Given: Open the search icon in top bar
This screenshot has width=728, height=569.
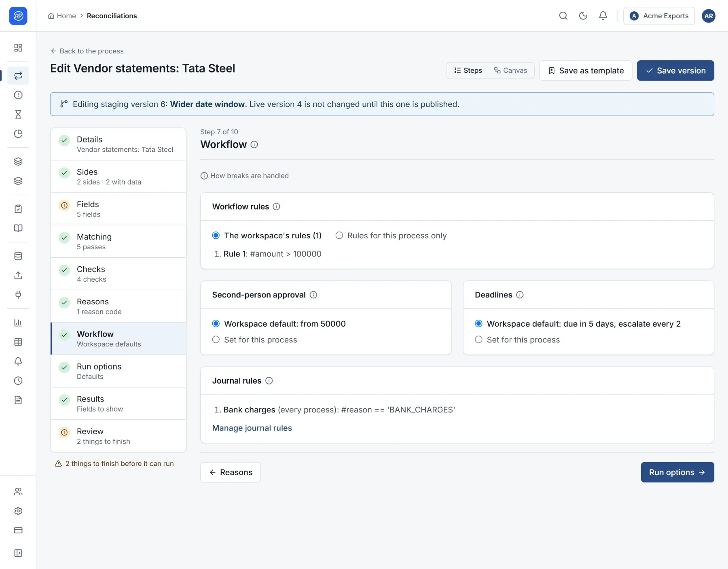Looking at the screenshot, I should coord(563,16).
